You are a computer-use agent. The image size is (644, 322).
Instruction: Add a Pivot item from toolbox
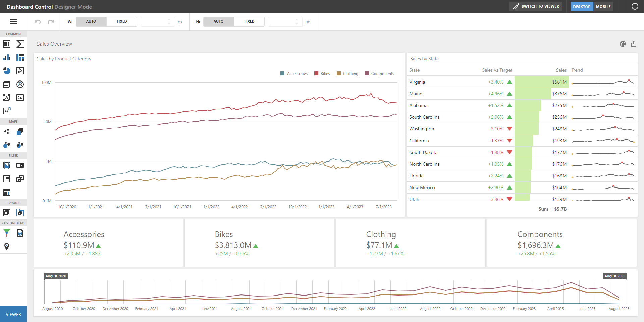pos(20,44)
